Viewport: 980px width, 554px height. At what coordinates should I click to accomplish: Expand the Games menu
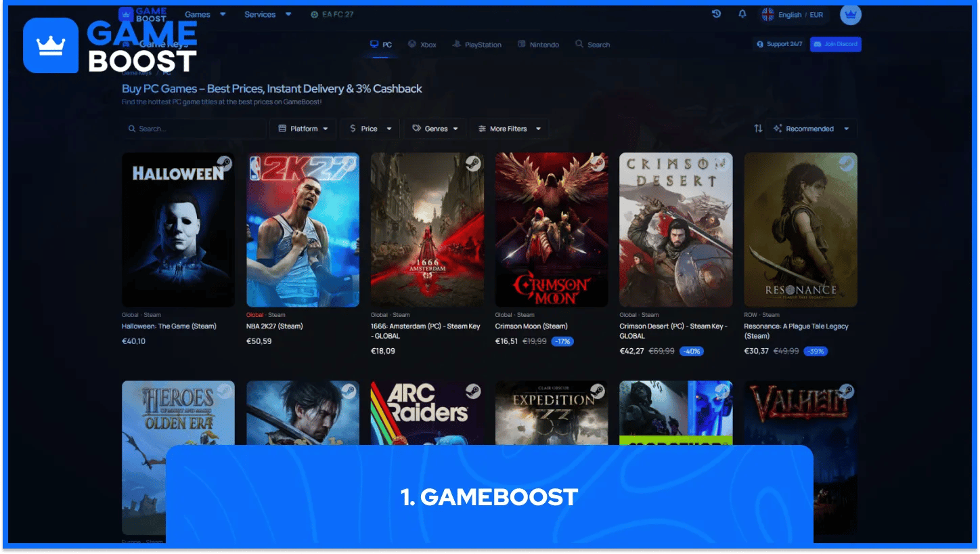pos(205,14)
